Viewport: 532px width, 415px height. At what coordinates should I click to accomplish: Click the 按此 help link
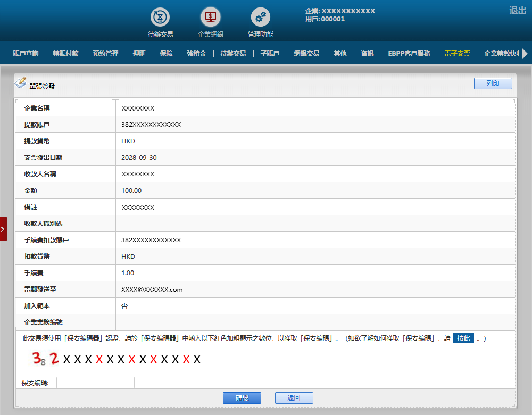(463, 338)
